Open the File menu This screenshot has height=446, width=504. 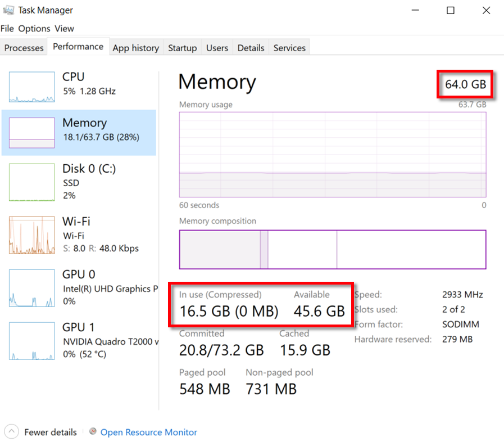point(7,29)
